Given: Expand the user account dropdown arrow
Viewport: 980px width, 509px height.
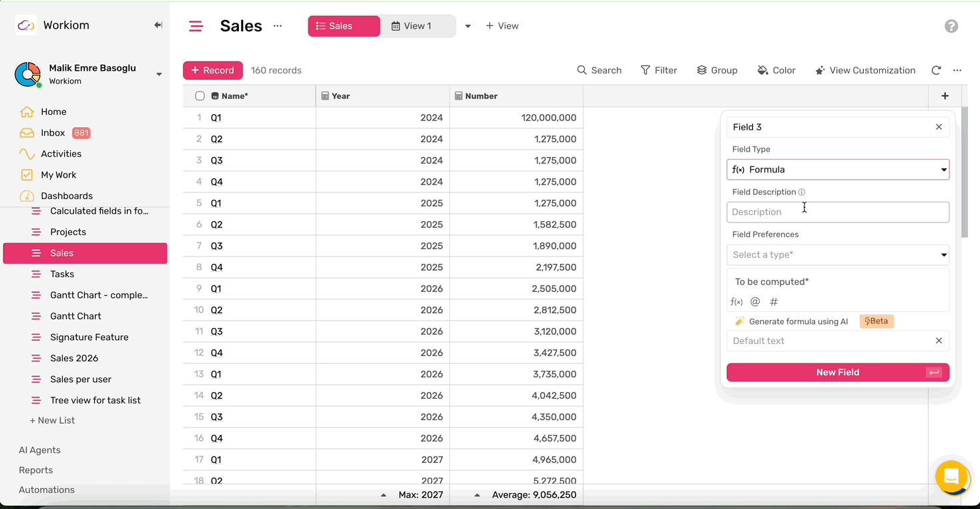Looking at the screenshot, I should [x=159, y=74].
